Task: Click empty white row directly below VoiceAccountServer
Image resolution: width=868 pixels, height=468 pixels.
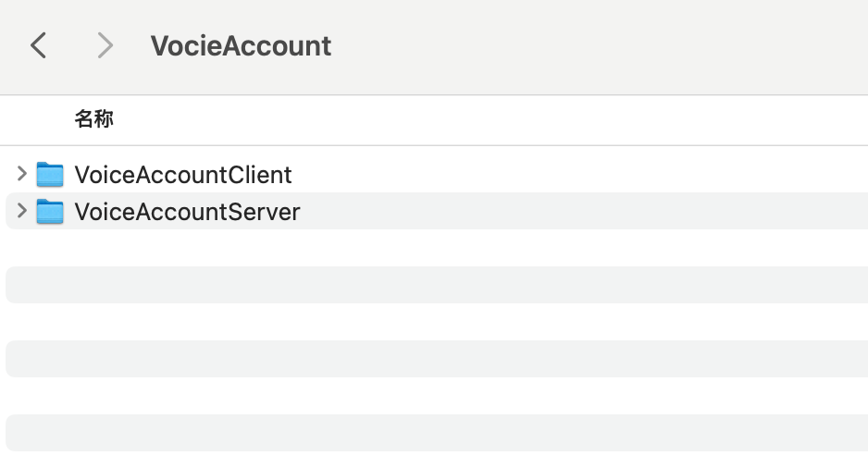Action: pyautogui.click(x=435, y=248)
